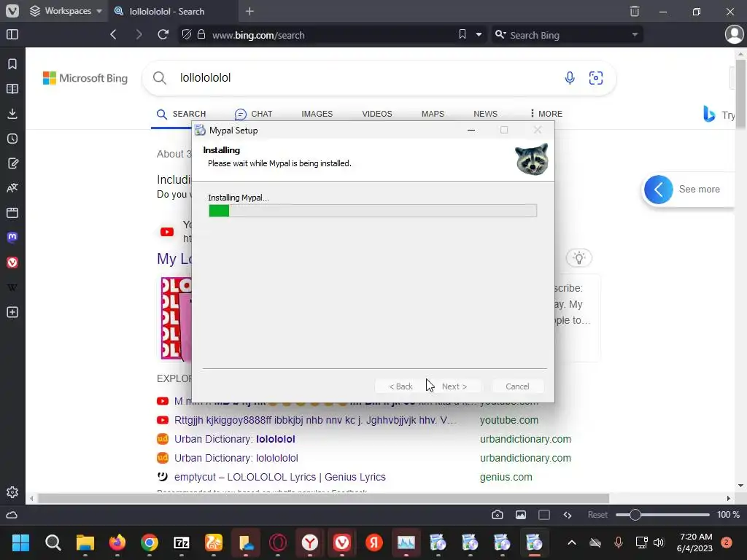
Task: Toggle image loading in status bar
Action: point(521,515)
